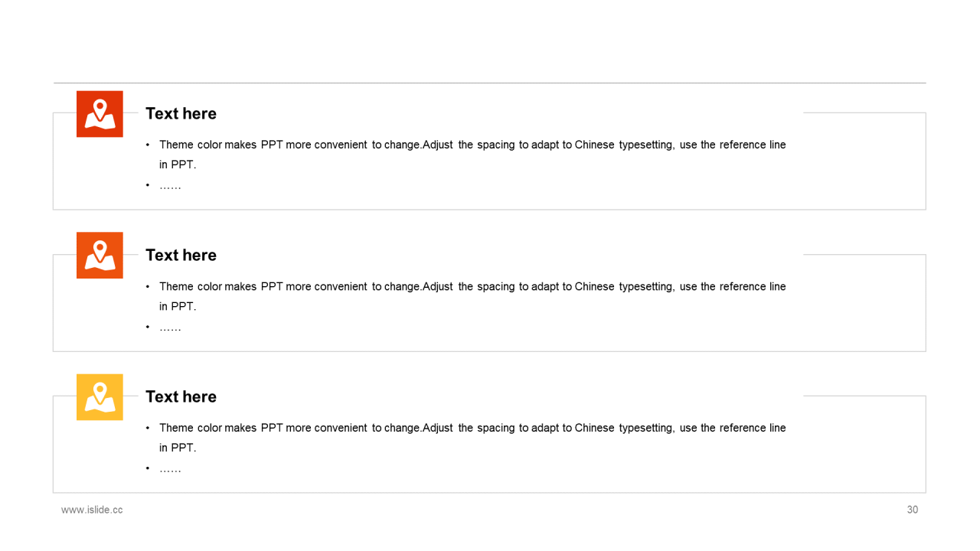Click the orange map-pin icon in second block
This screenshot has height=551, width=980.
[x=100, y=256]
